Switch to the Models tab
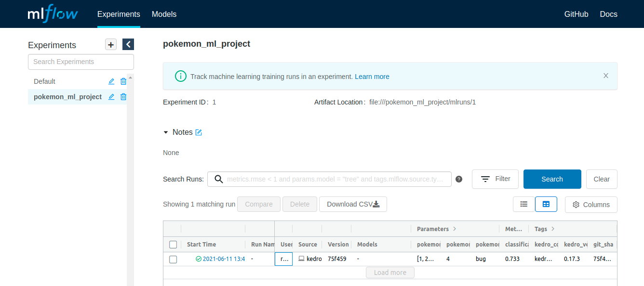The height and width of the screenshot is (286, 644). [x=164, y=14]
